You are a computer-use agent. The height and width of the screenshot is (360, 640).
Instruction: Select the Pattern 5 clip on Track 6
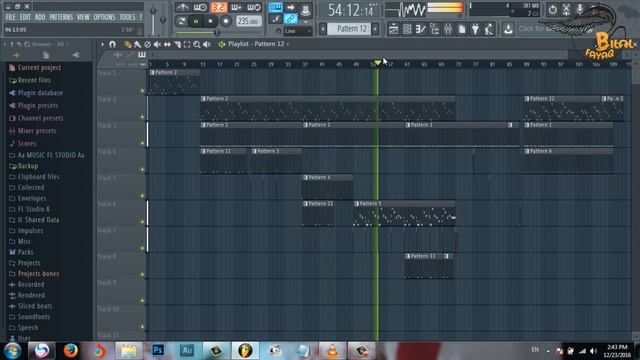click(404, 213)
